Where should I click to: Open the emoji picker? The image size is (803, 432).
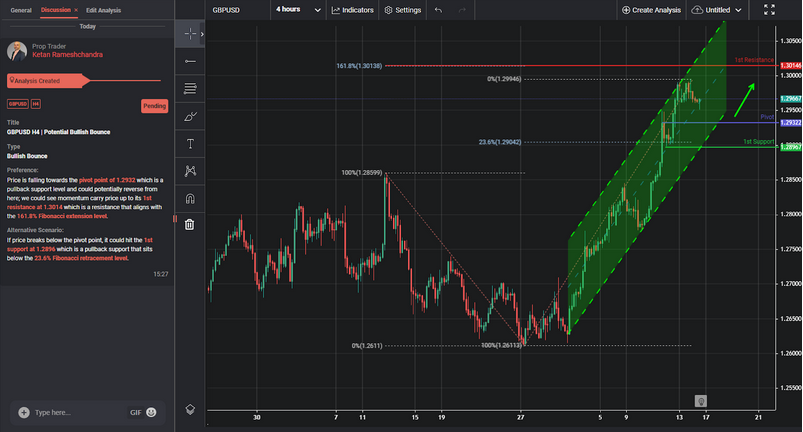tap(151, 412)
